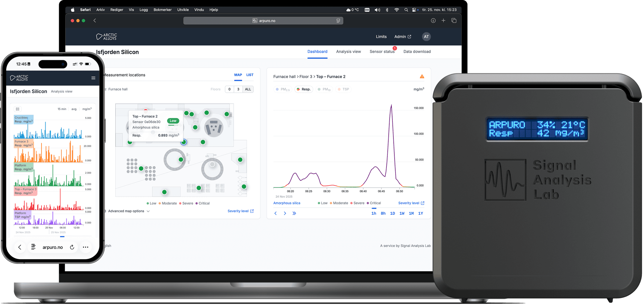Viewport: 644px width, 306px height.
Task: Click Floor 3 in the breadcrumb
Action: (306, 76)
